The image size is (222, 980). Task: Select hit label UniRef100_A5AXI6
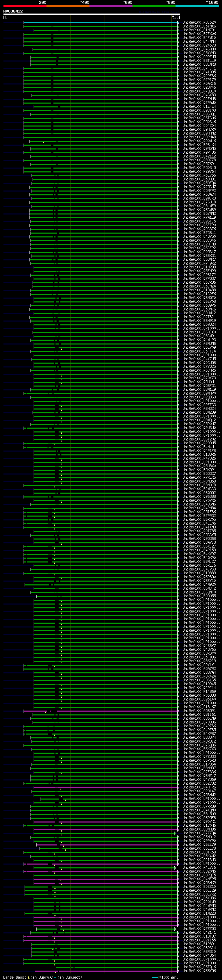tap(199, 84)
